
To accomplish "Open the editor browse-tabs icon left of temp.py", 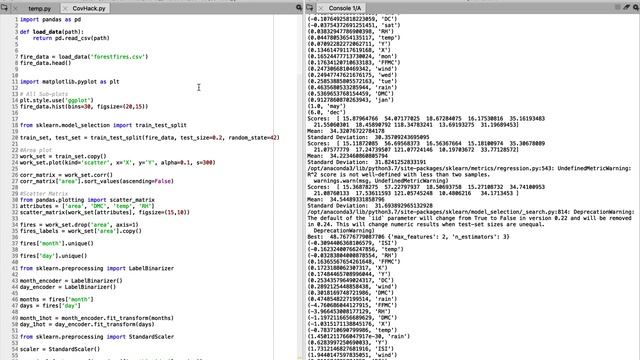I will coord(4,8).
